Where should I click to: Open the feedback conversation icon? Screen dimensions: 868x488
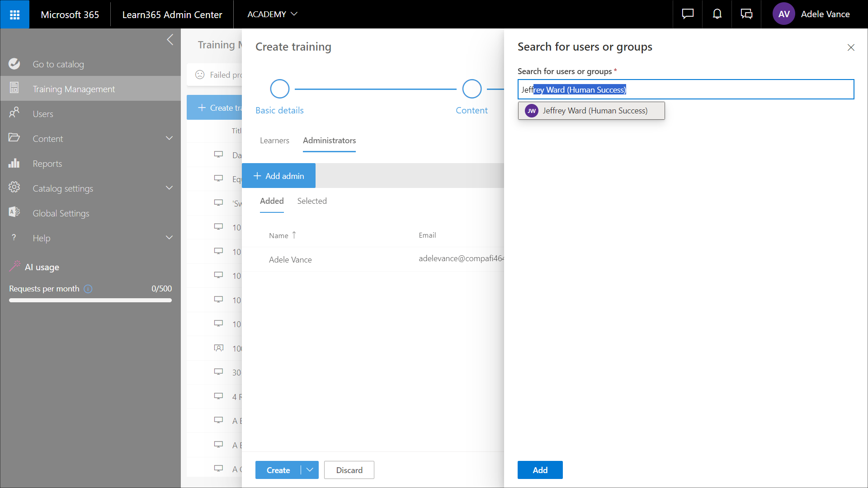click(x=746, y=14)
